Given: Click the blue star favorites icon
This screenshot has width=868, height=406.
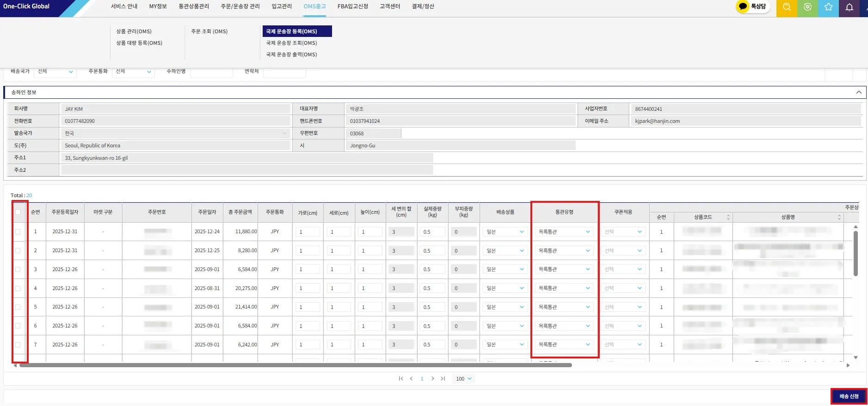Looking at the screenshot, I should click(828, 7).
